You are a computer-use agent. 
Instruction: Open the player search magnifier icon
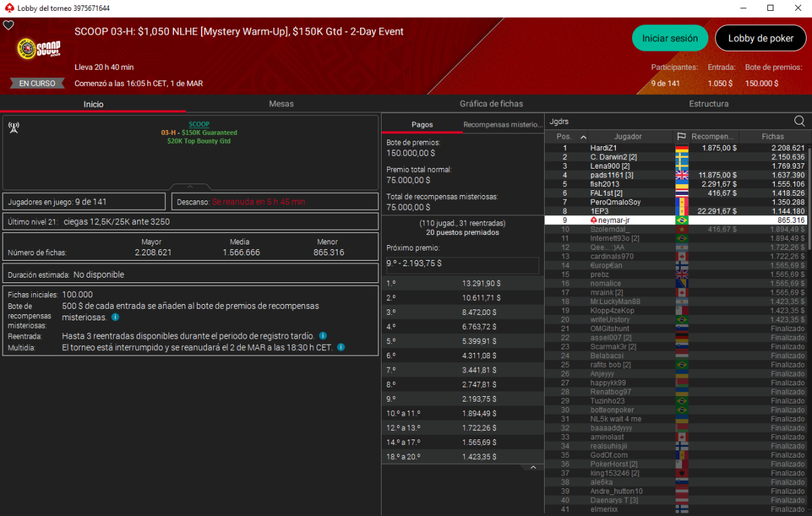pyautogui.click(x=799, y=121)
